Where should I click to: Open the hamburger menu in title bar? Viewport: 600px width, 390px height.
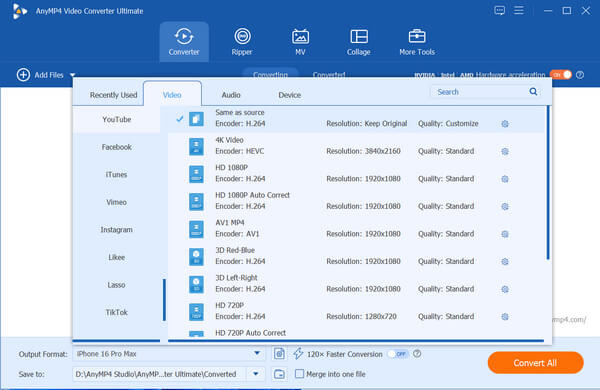(519, 10)
